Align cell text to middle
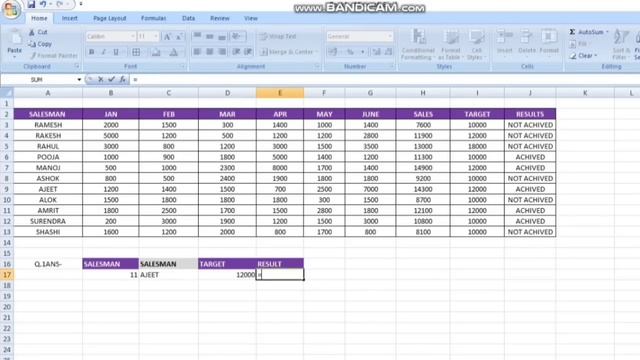640x360 pixels. tap(209, 36)
